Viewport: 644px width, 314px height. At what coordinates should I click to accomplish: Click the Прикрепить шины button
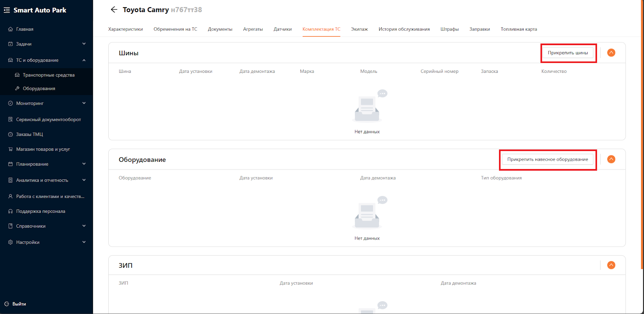tap(568, 53)
